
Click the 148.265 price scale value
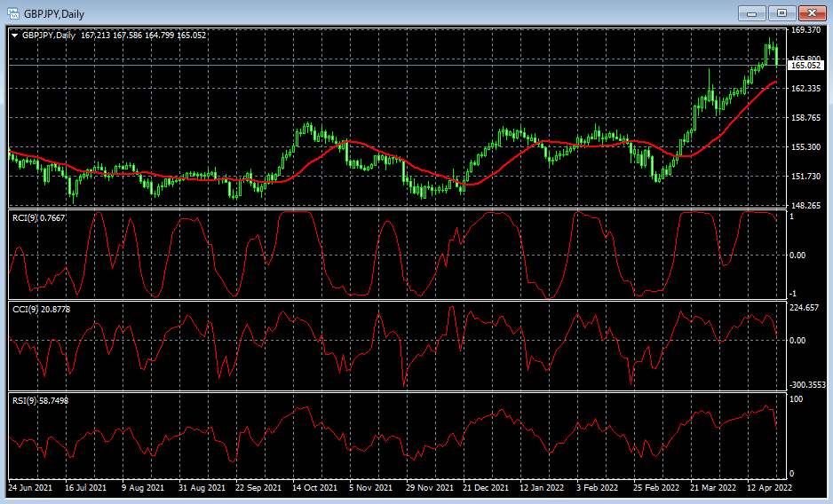point(805,206)
